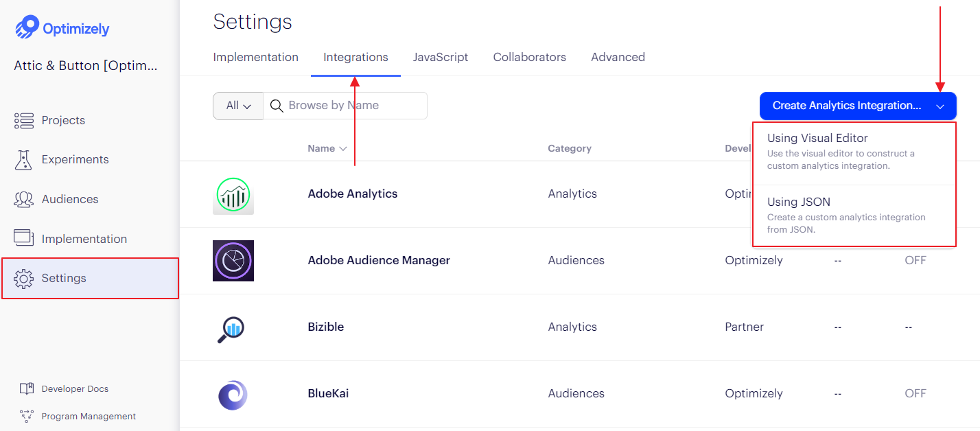Click the Implementation window icon
Image resolution: width=980 pixels, height=431 pixels.
click(24, 239)
